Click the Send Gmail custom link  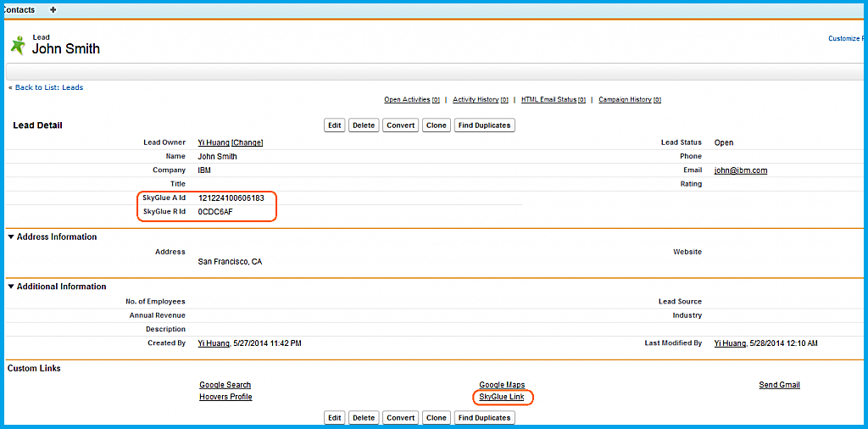(779, 385)
